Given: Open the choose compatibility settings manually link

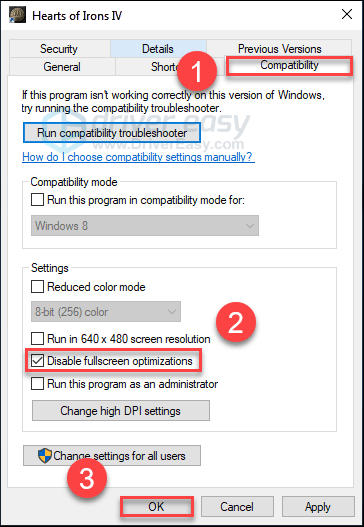Looking at the screenshot, I should 138,157.
